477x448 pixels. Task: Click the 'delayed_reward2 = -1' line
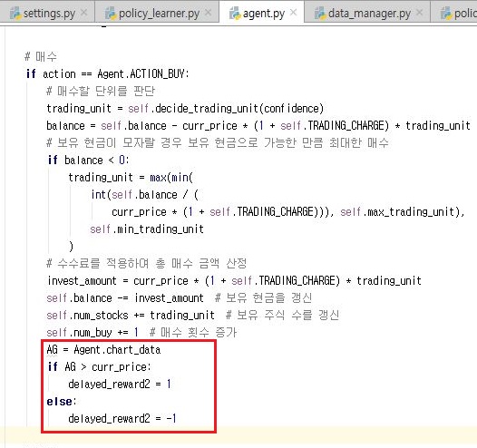point(122,419)
